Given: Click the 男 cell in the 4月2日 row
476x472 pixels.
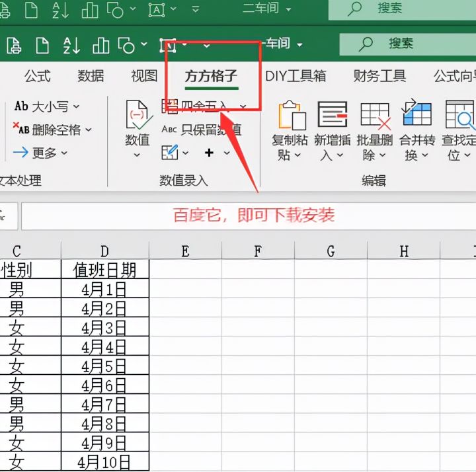Looking at the screenshot, I should tap(30, 307).
